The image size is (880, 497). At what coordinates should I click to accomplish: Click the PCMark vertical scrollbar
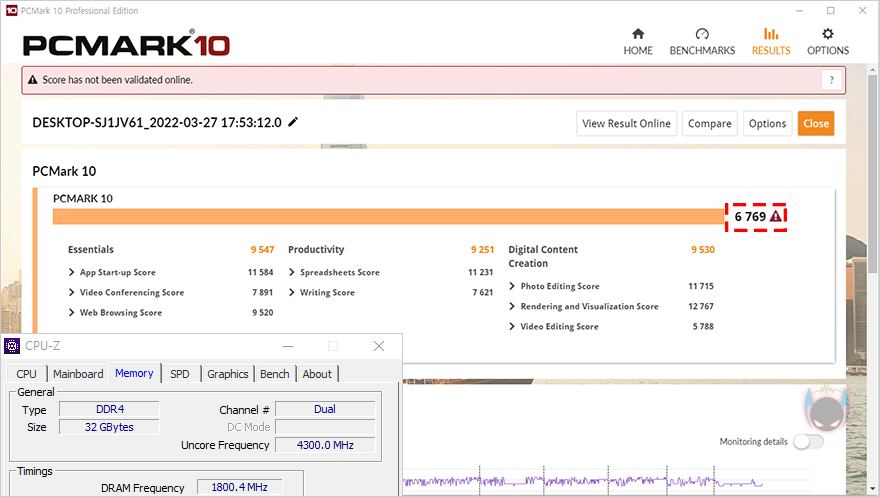click(873, 174)
